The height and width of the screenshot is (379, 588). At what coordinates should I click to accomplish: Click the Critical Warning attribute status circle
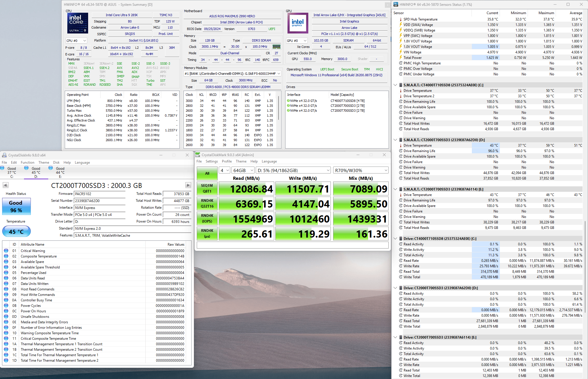click(6, 251)
